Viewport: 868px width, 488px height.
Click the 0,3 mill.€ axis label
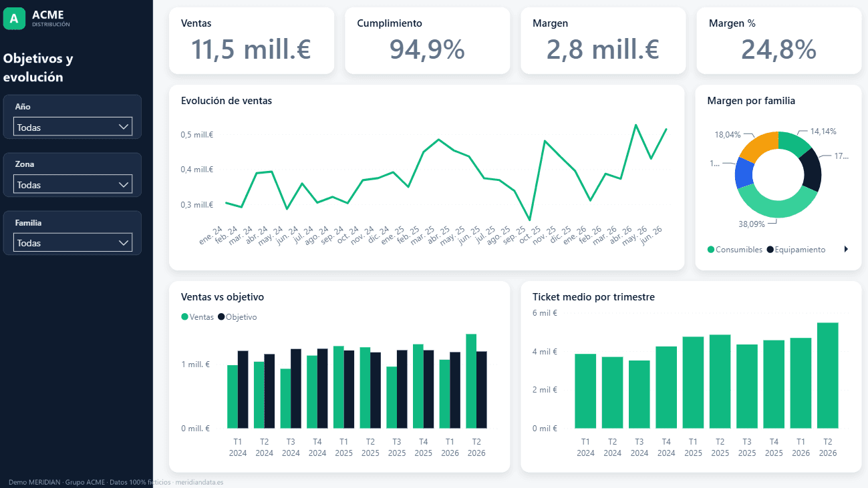click(197, 205)
